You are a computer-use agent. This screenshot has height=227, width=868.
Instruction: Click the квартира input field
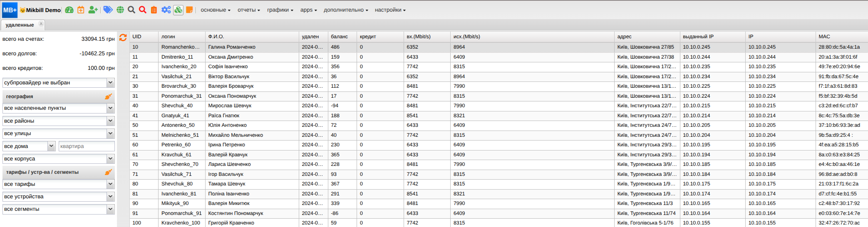(87, 146)
